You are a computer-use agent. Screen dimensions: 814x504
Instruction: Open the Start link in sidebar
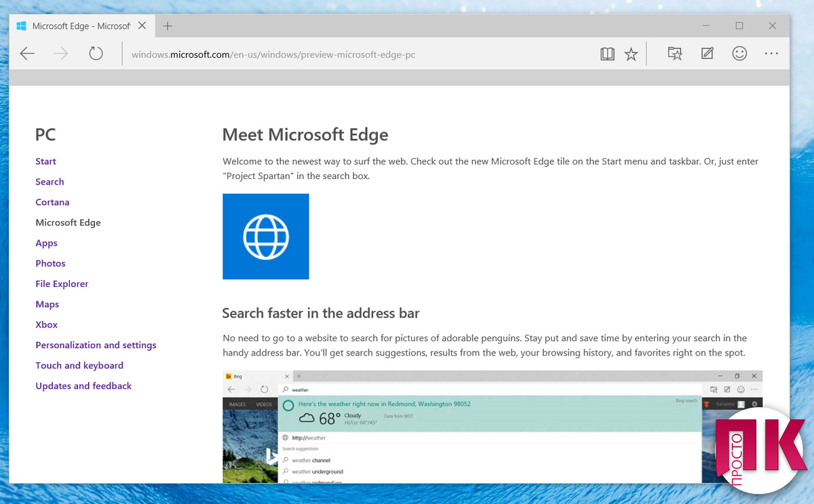pyautogui.click(x=45, y=161)
